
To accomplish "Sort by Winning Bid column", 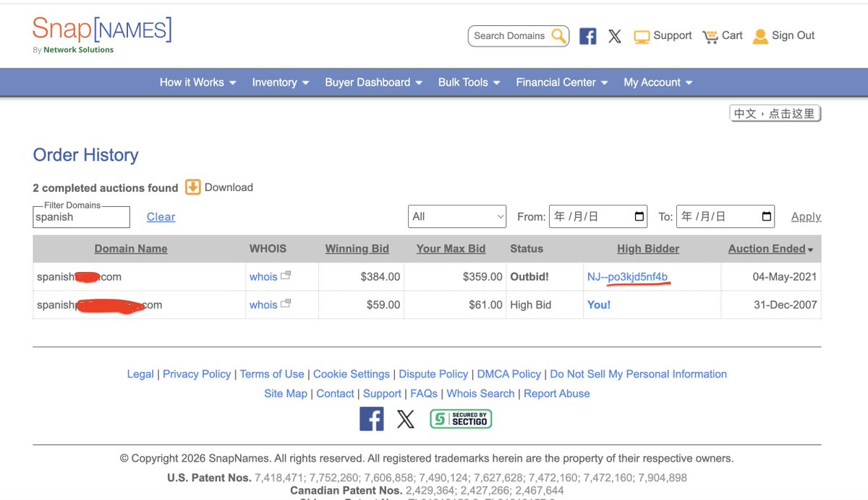I will tap(357, 249).
